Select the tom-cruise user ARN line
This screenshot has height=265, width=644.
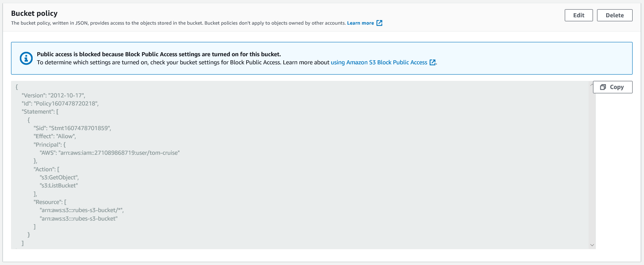[109, 153]
